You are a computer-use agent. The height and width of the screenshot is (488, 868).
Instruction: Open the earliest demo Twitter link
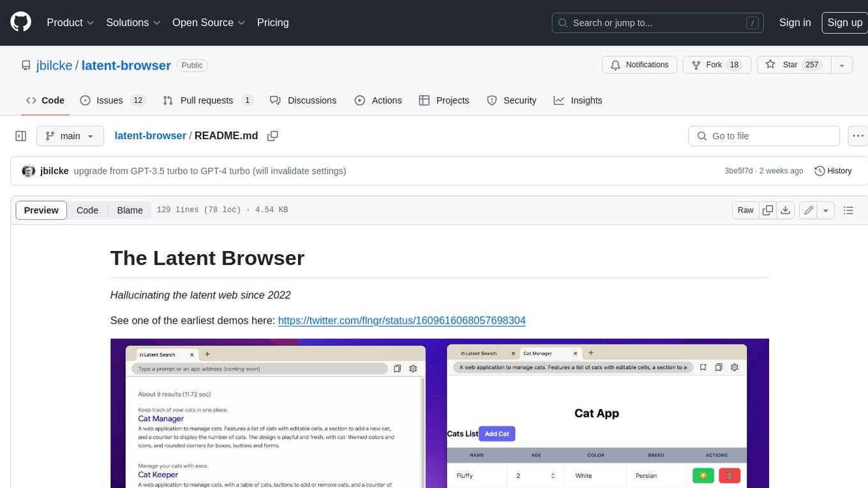pyautogui.click(x=402, y=320)
